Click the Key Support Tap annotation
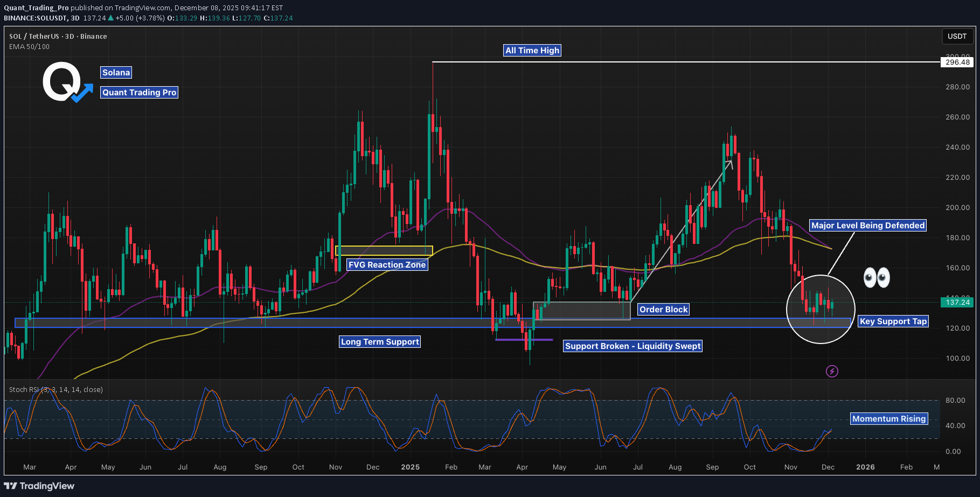Screen dimensions: 980x497 pyautogui.click(x=893, y=321)
